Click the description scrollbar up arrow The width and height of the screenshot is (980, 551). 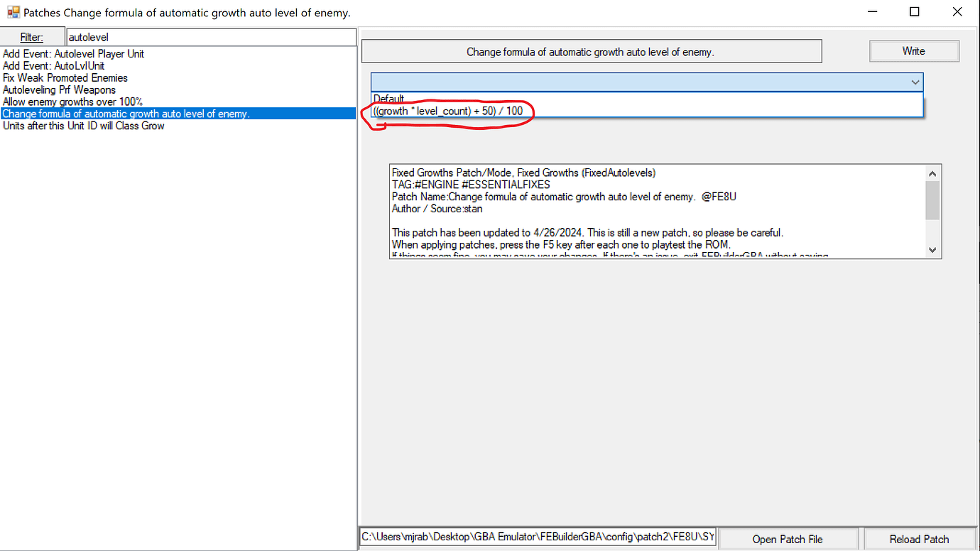(x=933, y=173)
